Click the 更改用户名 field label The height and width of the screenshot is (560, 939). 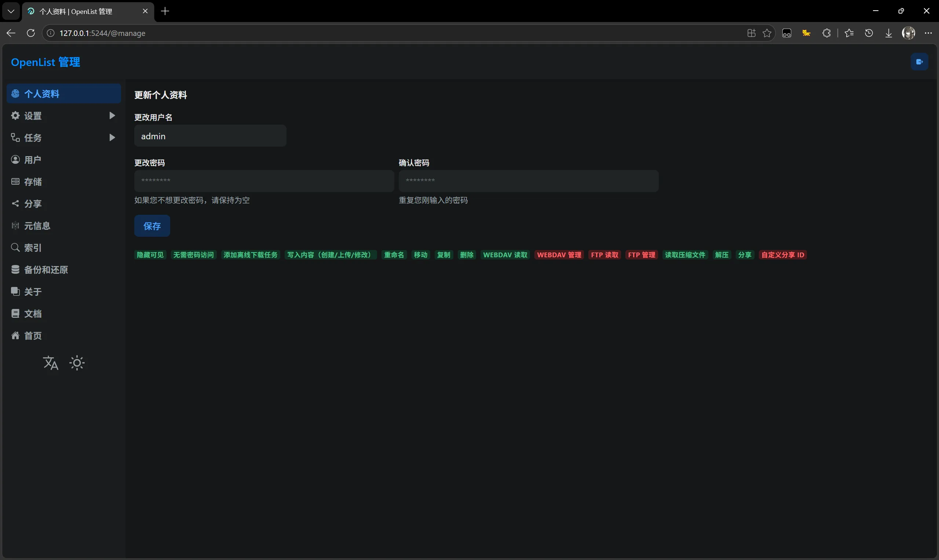pyautogui.click(x=153, y=117)
